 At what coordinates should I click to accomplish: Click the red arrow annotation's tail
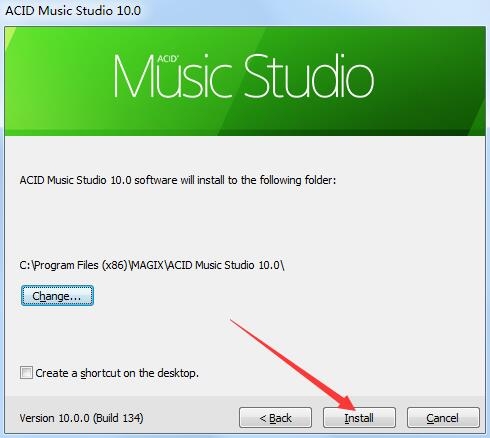pyautogui.click(x=233, y=321)
